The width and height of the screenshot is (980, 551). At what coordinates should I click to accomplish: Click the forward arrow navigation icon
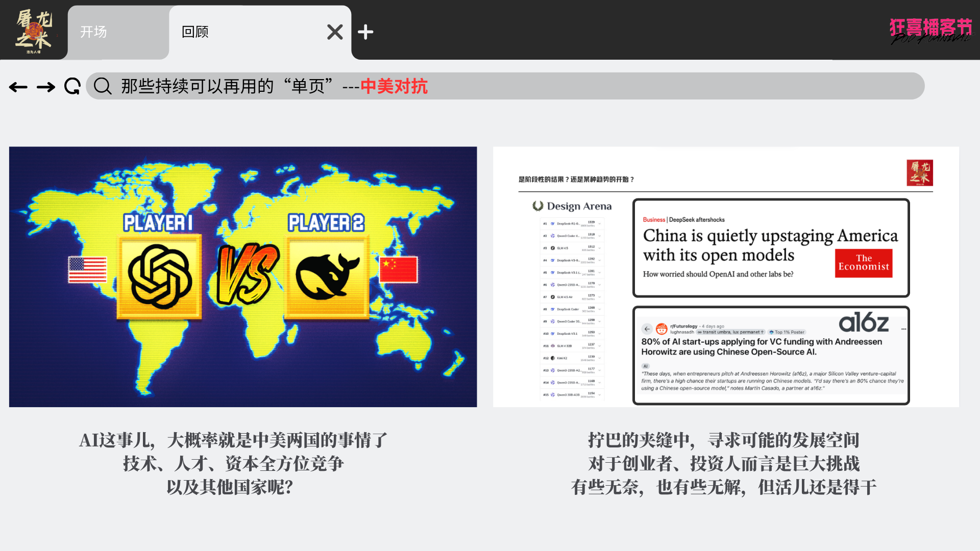pyautogui.click(x=46, y=87)
